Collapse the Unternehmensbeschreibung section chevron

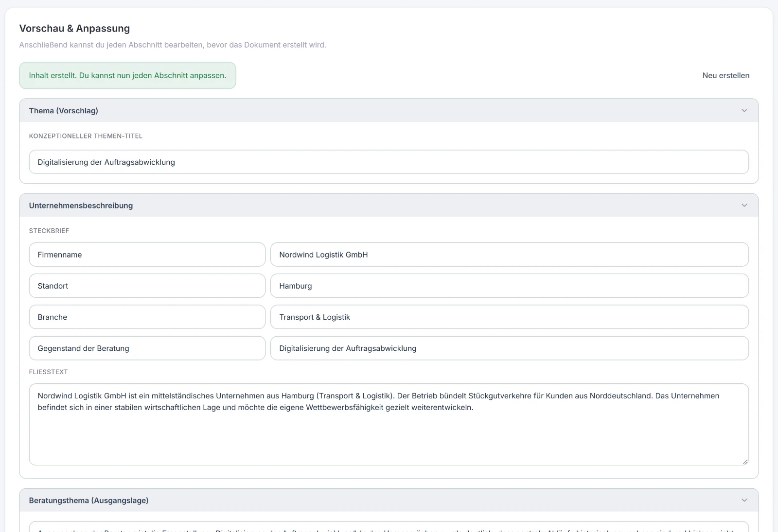point(744,206)
